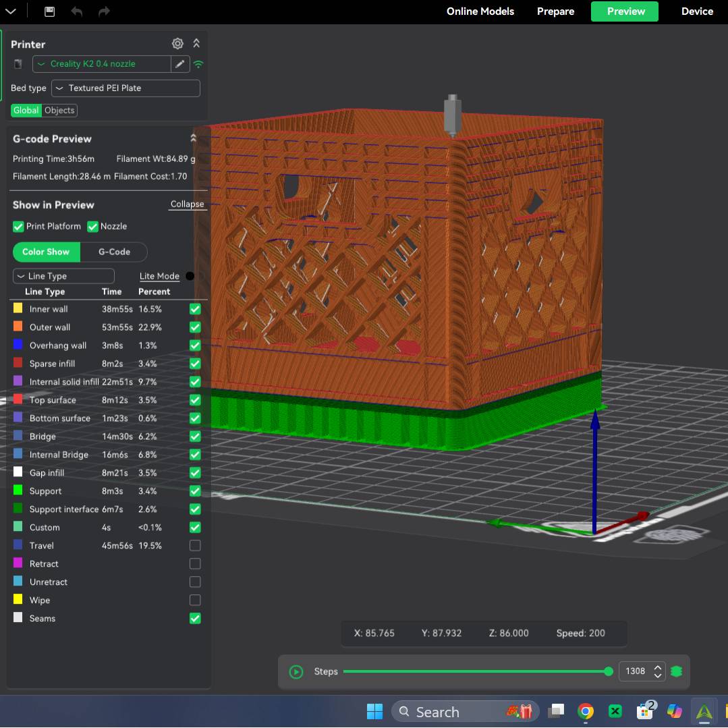The image size is (728, 728).
Task: Open the Device tab
Action: tap(697, 11)
